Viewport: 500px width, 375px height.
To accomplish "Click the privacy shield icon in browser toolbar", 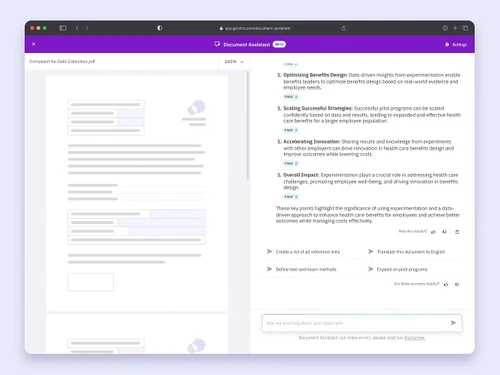I will (160, 28).
